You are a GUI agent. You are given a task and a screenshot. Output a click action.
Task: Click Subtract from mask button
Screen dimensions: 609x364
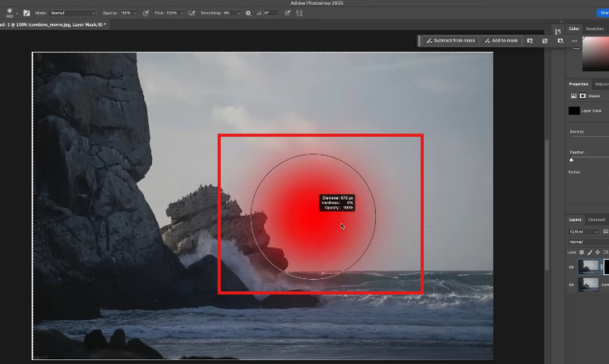pos(450,40)
